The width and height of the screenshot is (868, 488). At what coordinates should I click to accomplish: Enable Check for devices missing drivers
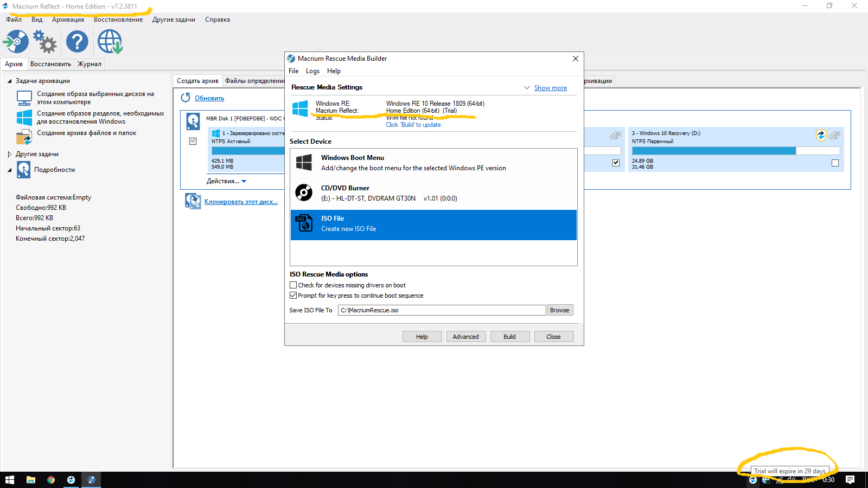(x=293, y=285)
